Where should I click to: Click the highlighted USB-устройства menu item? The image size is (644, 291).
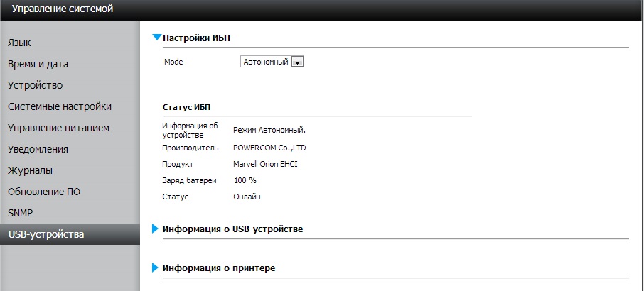click(x=45, y=234)
